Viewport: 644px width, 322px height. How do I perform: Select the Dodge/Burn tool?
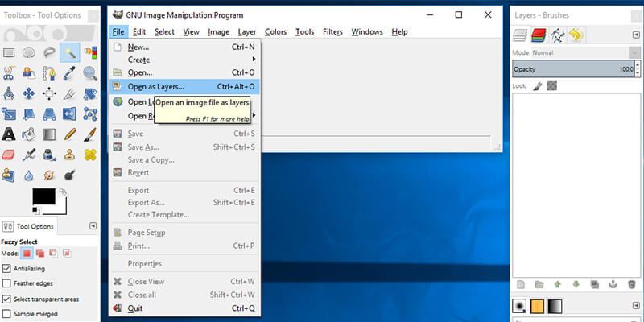[70, 175]
